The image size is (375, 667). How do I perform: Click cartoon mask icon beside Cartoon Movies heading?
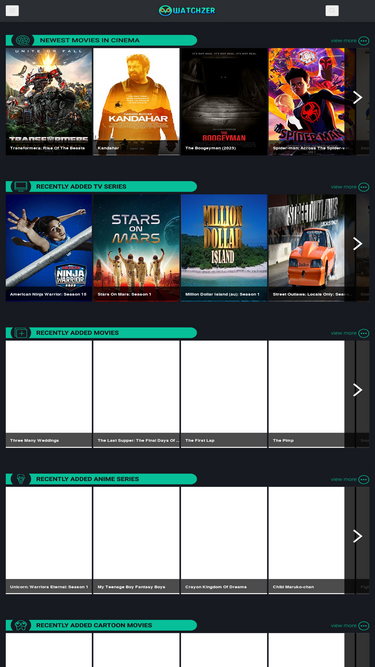pos(21,625)
